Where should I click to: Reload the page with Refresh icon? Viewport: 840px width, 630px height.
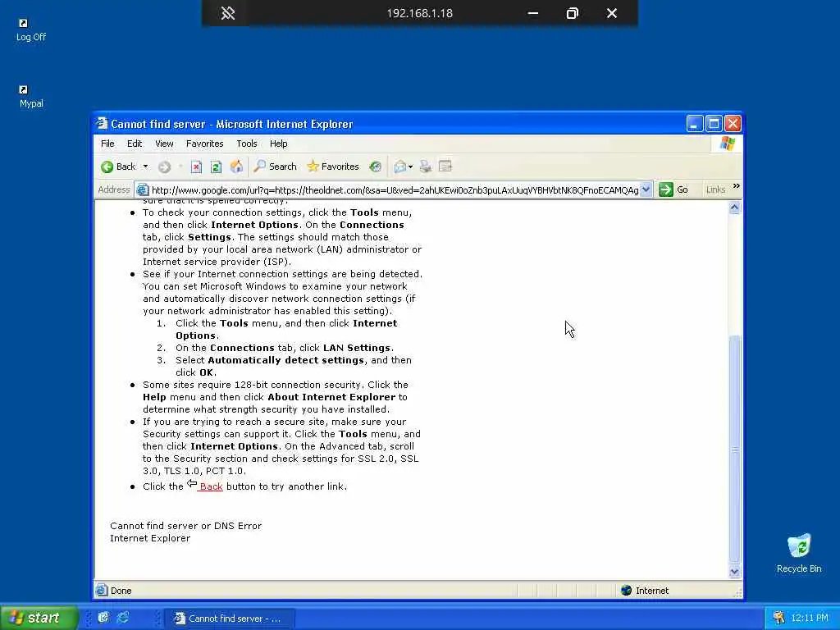pos(216,167)
